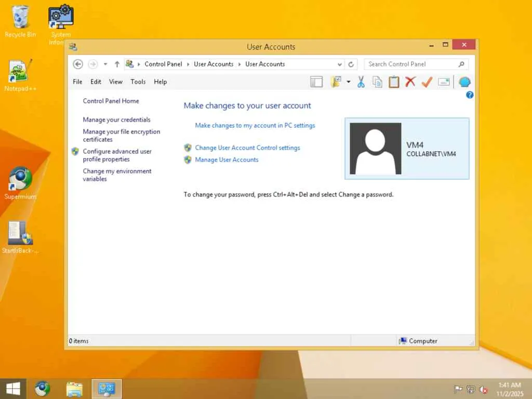Open Make changes to my account in PC settings
The width and height of the screenshot is (532, 399).
pos(255,126)
